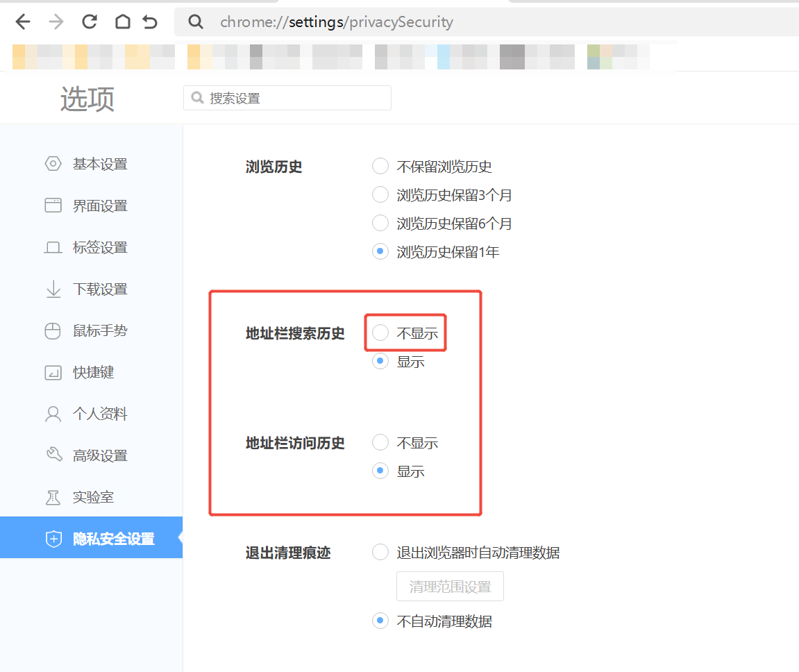
Task: Click the magnifier icon in address bar
Action: [196, 22]
